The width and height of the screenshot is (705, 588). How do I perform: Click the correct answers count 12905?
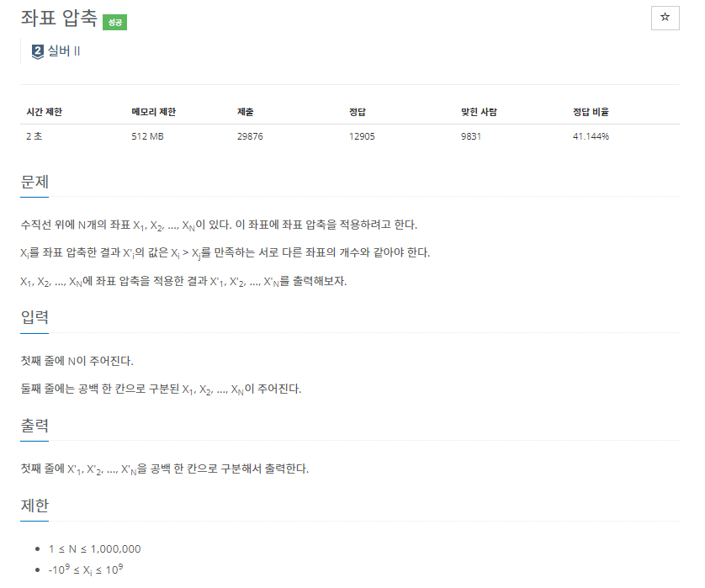coord(362,136)
